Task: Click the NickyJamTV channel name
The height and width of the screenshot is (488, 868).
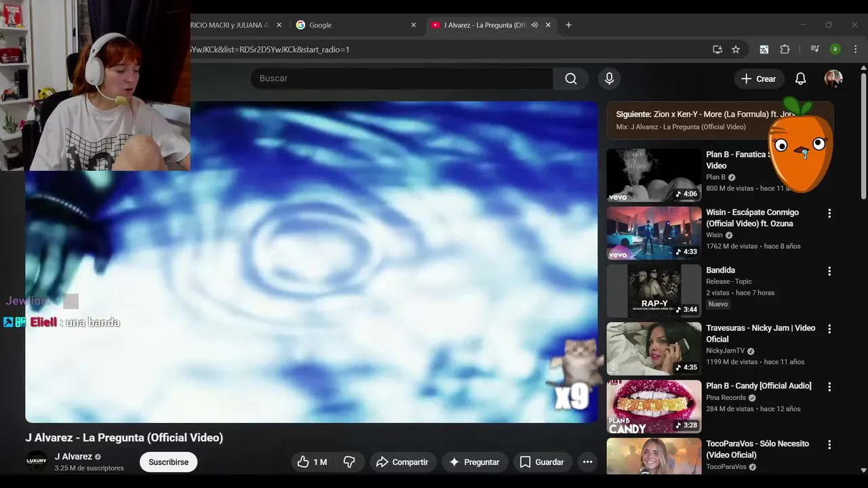Action: click(725, 351)
